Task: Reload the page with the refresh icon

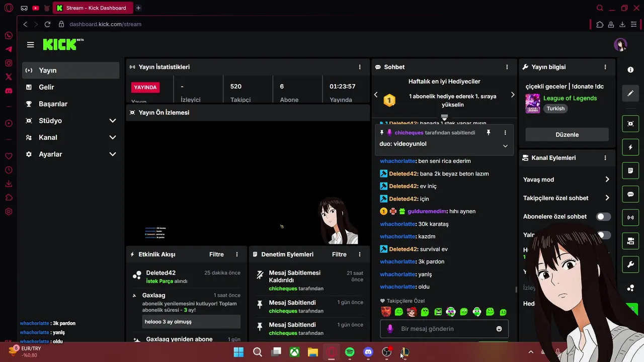Action: tap(47, 24)
